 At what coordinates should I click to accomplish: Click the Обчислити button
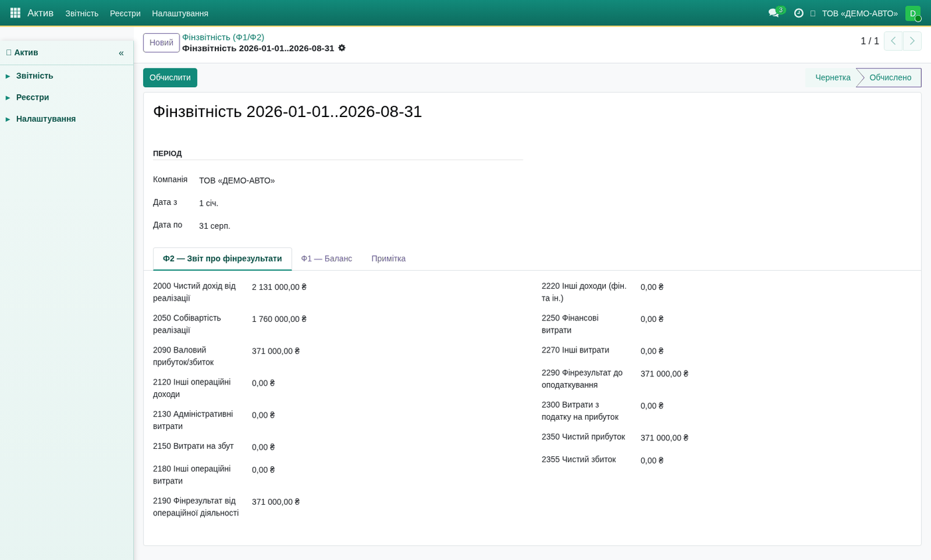pos(170,78)
